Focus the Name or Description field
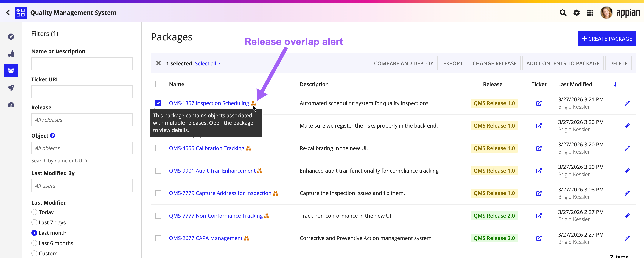 pos(82,64)
